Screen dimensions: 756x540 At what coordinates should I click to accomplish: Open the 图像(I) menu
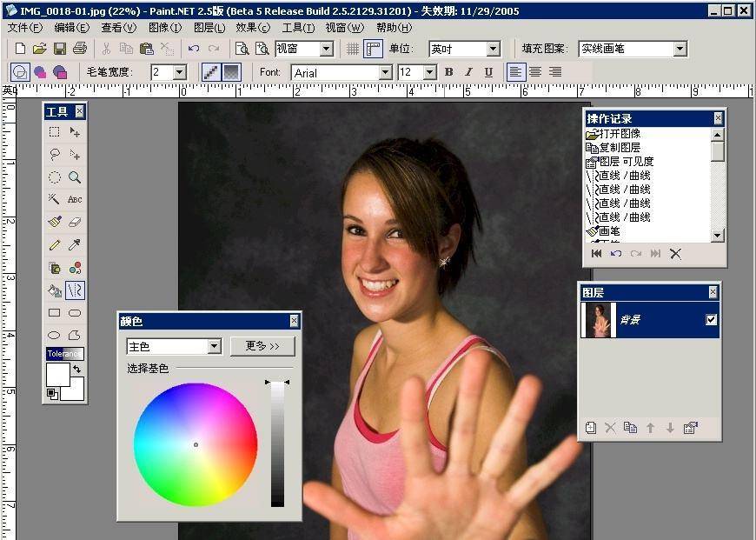165,28
